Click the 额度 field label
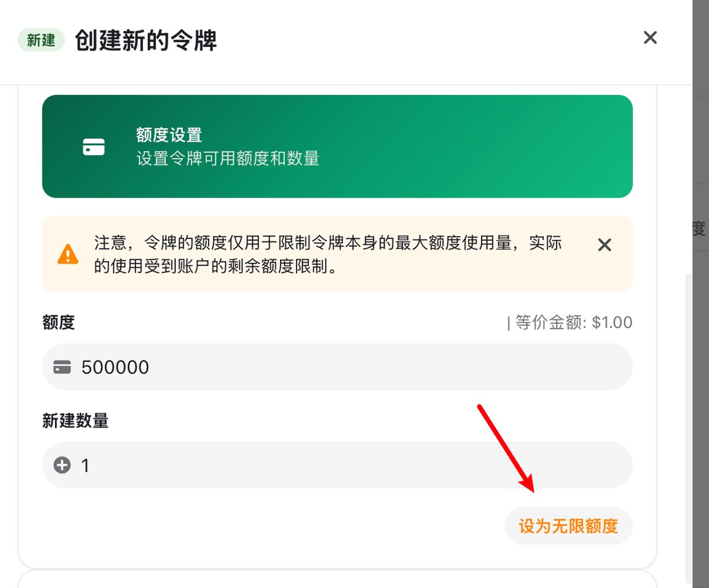 click(58, 322)
